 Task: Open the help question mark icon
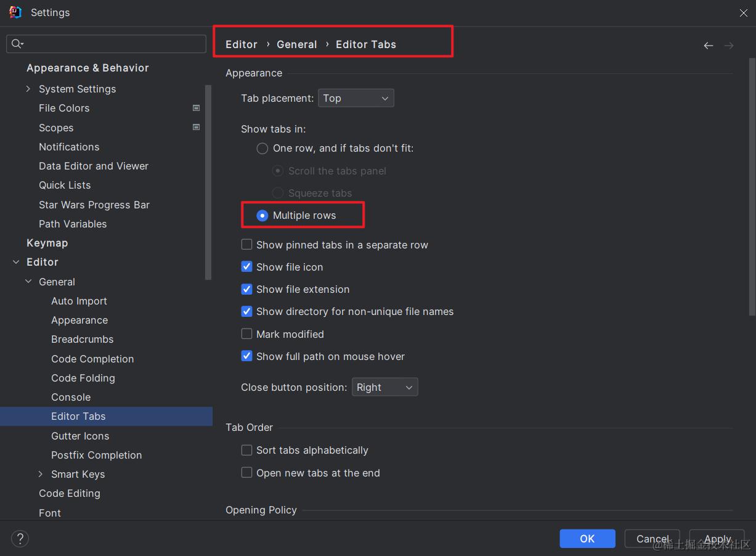click(20, 539)
